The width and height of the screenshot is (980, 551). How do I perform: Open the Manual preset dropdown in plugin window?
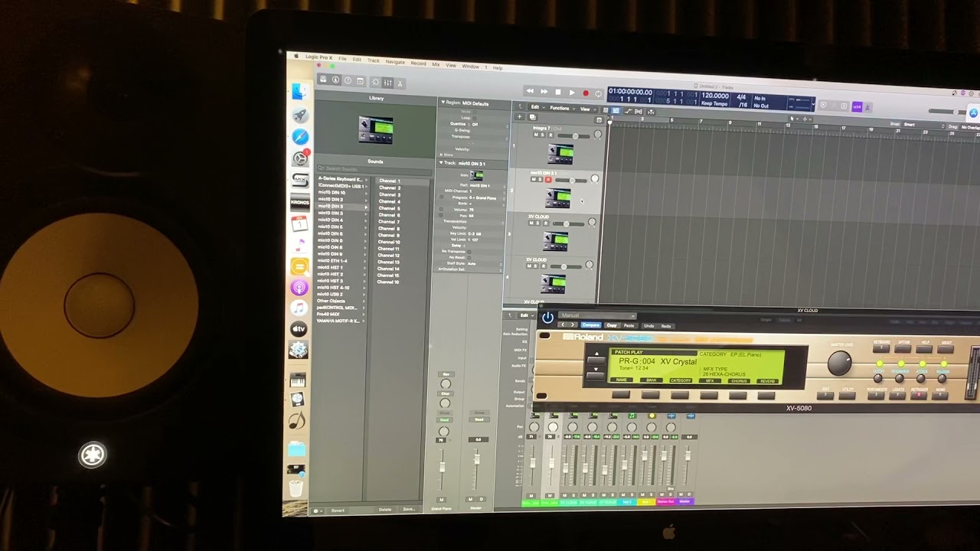click(597, 315)
